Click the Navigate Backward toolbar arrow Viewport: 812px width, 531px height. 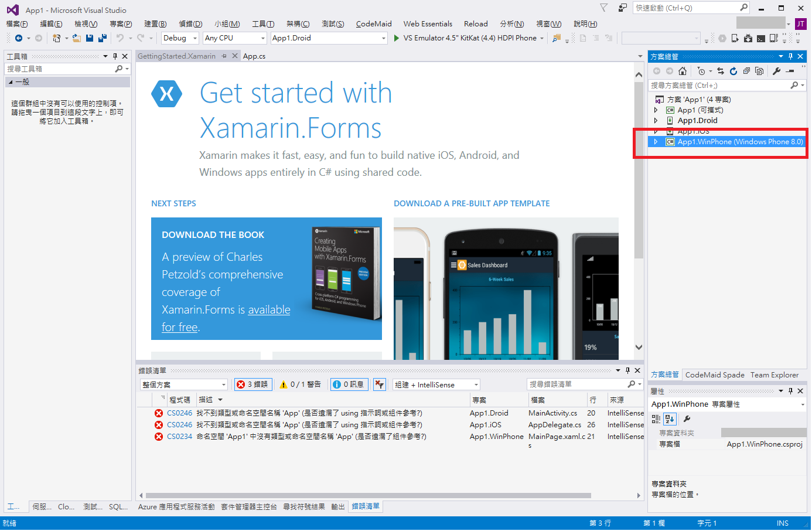tap(19, 38)
